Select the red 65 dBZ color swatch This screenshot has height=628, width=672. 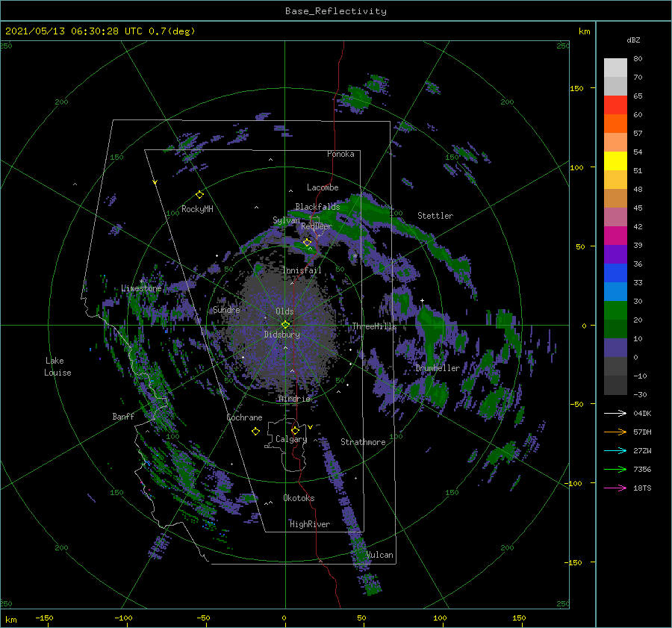coord(615,105)
